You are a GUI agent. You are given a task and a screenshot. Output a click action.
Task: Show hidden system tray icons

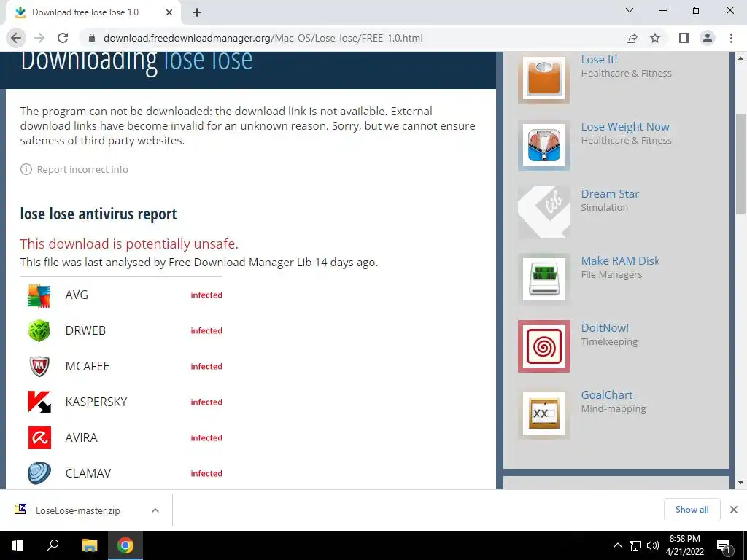coord(617,545)
